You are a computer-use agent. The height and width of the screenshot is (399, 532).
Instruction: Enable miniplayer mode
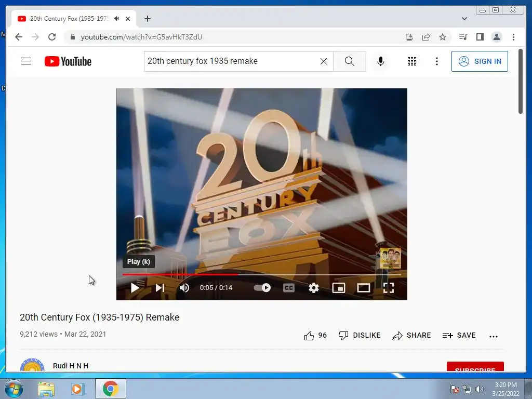(339, 288)
